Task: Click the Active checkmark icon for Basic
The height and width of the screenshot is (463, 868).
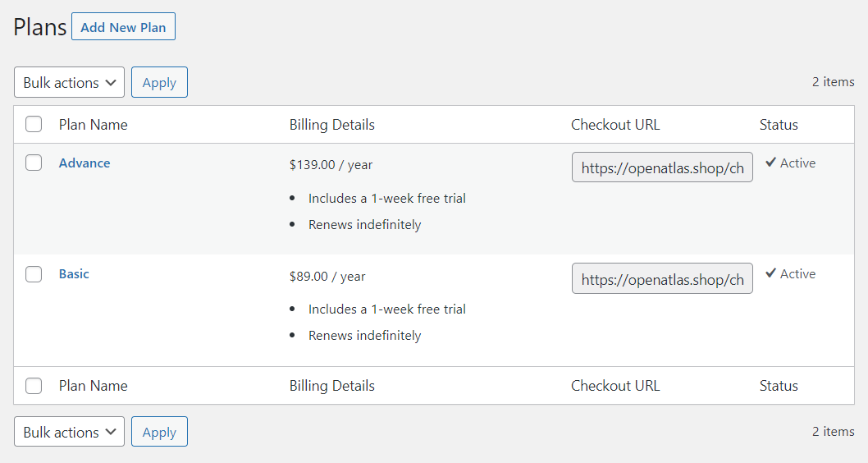Action: tap(770, 273)
